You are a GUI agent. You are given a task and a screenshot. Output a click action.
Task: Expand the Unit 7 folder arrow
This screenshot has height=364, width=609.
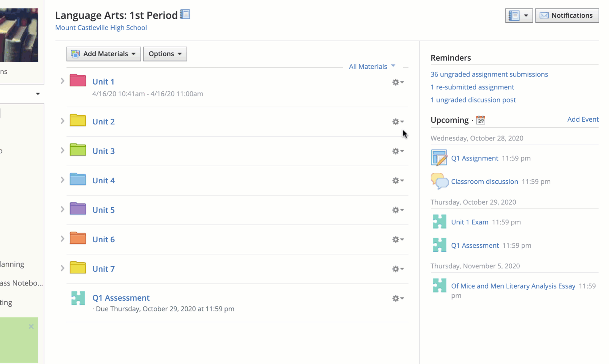[62, 268]
